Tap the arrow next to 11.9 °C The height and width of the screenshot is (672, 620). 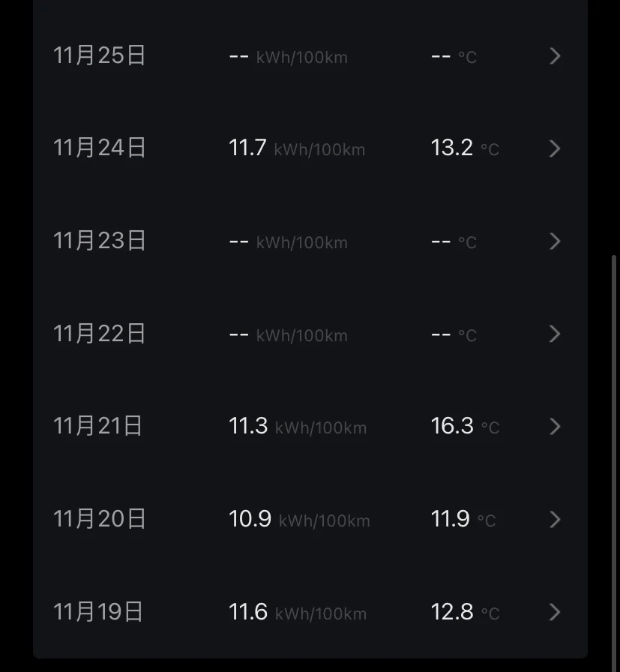pos(555,520)
